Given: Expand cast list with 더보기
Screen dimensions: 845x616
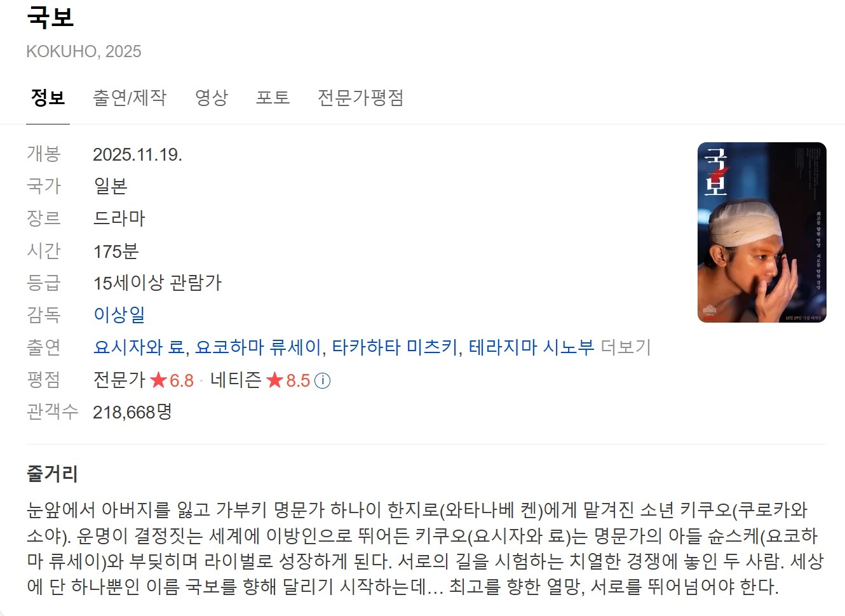Looking at the screenshot, I should (626, 347).
